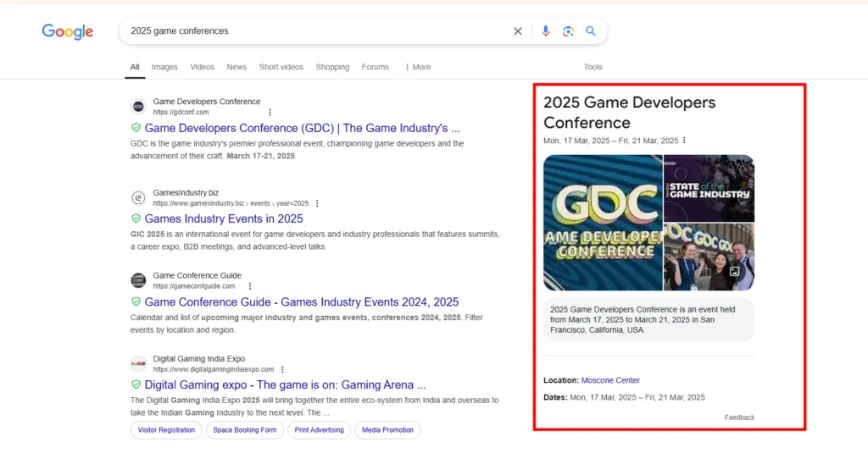Screen dimensions: 868x459
Task: Open the large GDC logo image
Action: (603, 223)
